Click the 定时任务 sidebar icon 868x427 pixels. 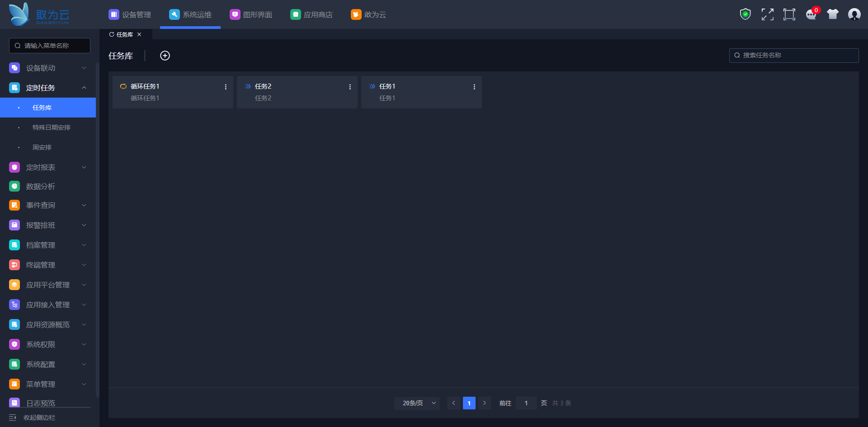click(14, 88)
